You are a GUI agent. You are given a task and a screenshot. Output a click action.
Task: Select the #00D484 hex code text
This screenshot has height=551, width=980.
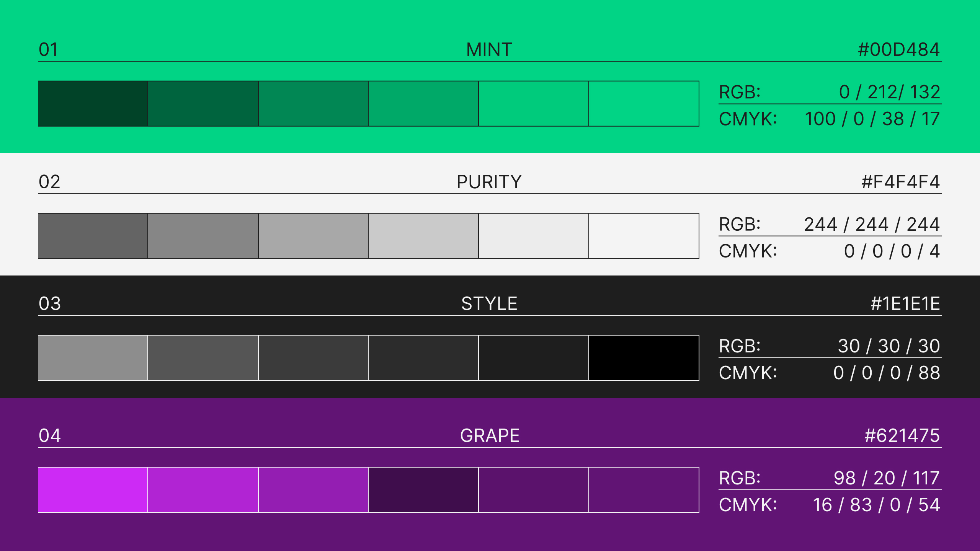click(x=899, y=50)
